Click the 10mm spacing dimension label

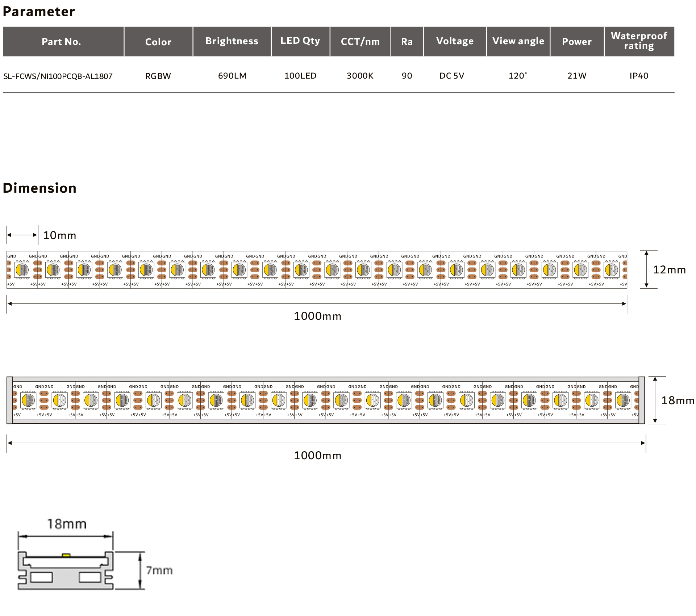[x=60, y=235]
